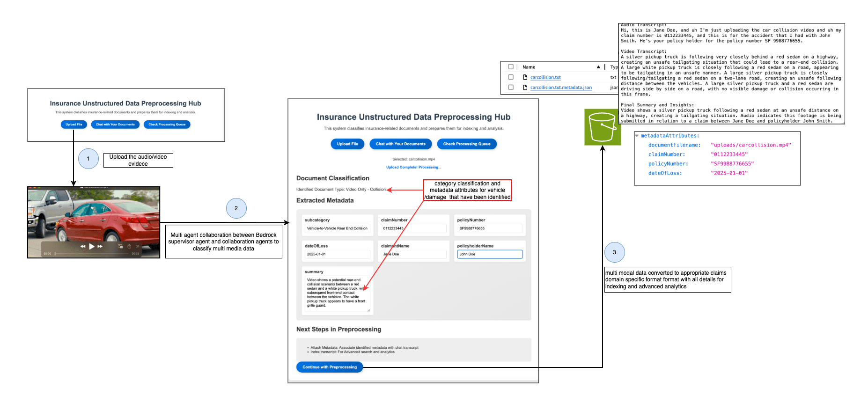Check the box for carcollision.txt row

[x=511, y=77]
